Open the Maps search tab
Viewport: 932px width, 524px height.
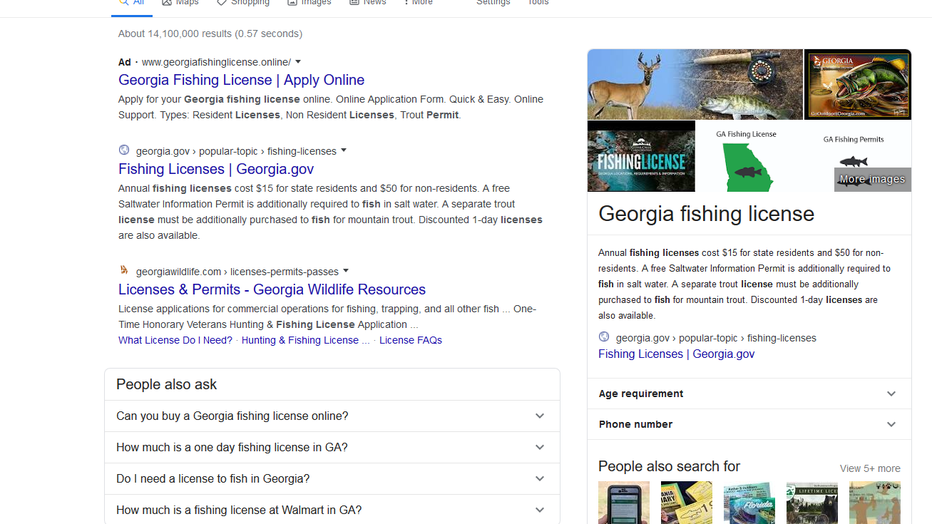point(181,3)
